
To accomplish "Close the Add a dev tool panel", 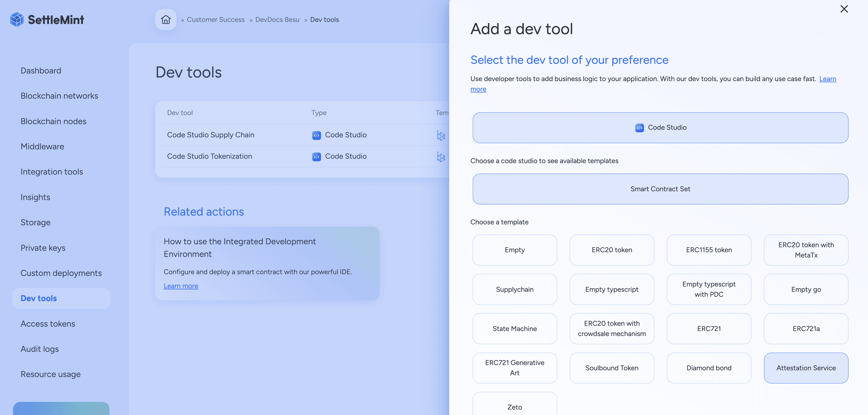I will coord(844,9).
